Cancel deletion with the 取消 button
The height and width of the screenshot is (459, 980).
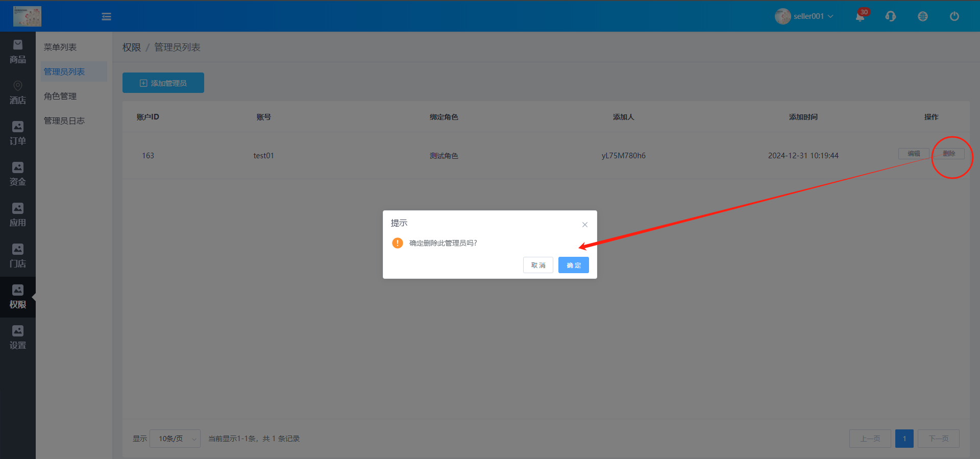click(x=538, y=265)
